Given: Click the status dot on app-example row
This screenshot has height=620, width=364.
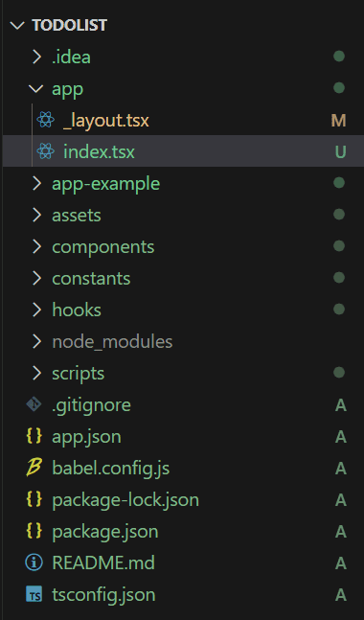Looking at the screenshot, I should (x=339, y=183).
